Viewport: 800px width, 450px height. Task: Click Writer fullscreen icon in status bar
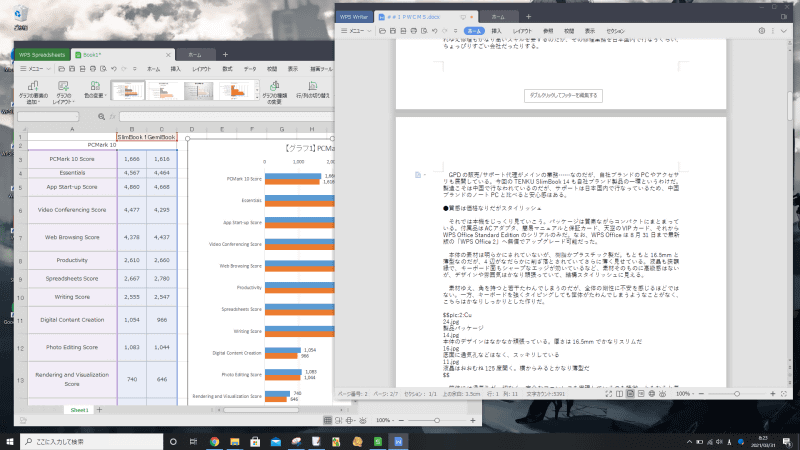coord(609,394)
